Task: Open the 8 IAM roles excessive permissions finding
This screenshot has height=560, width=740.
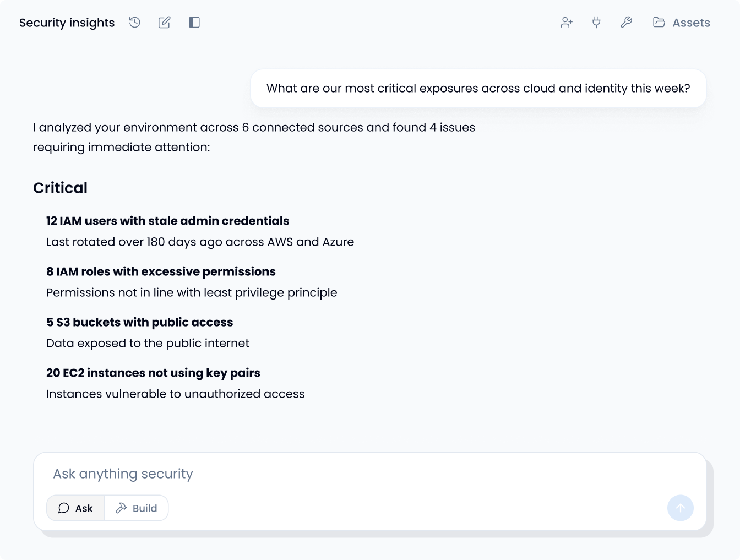Action: tap(161, 271)
